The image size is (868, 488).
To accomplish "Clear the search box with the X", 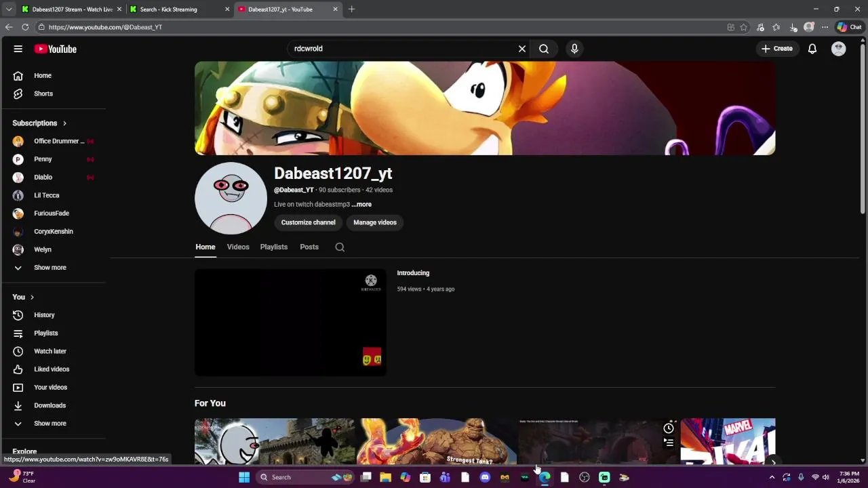I will pyautogui.click(x=522, y=49).
